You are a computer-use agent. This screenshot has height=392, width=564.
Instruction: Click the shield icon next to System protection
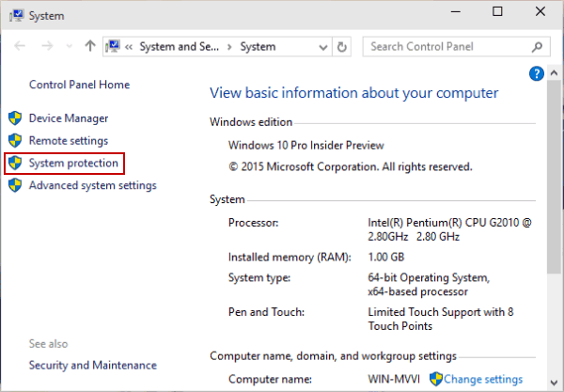coord(14,164)
